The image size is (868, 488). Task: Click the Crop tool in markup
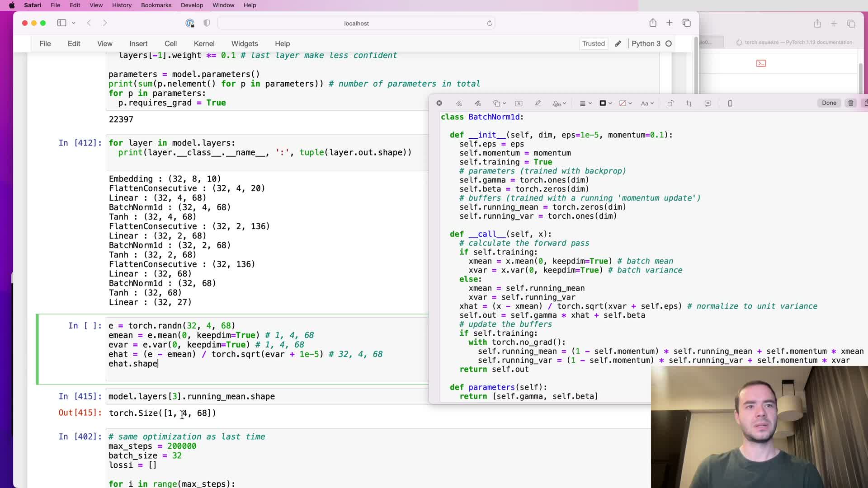coord(689,103)
